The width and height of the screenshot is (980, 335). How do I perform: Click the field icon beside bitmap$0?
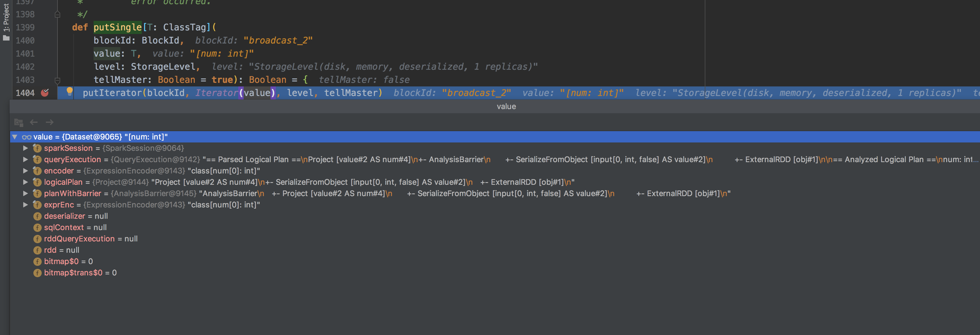37,261
